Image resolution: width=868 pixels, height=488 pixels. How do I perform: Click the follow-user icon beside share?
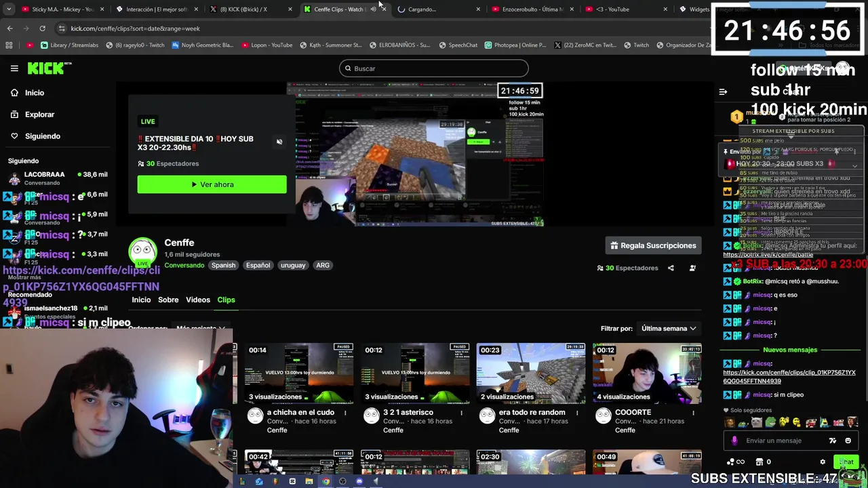coord(692,268)
